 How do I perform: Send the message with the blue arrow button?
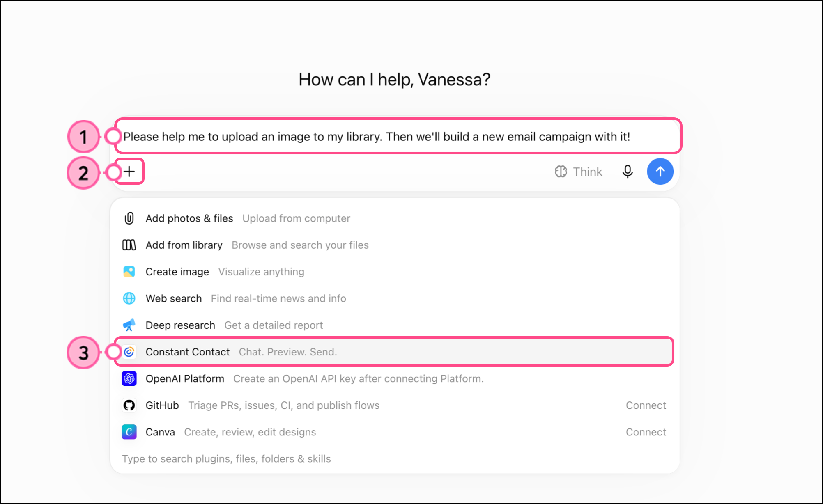tap(660, 172)
